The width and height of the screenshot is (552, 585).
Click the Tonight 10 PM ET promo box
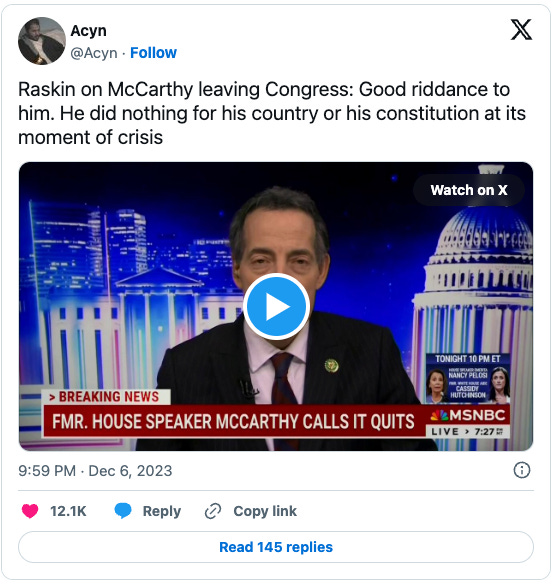tap(468, 378)
